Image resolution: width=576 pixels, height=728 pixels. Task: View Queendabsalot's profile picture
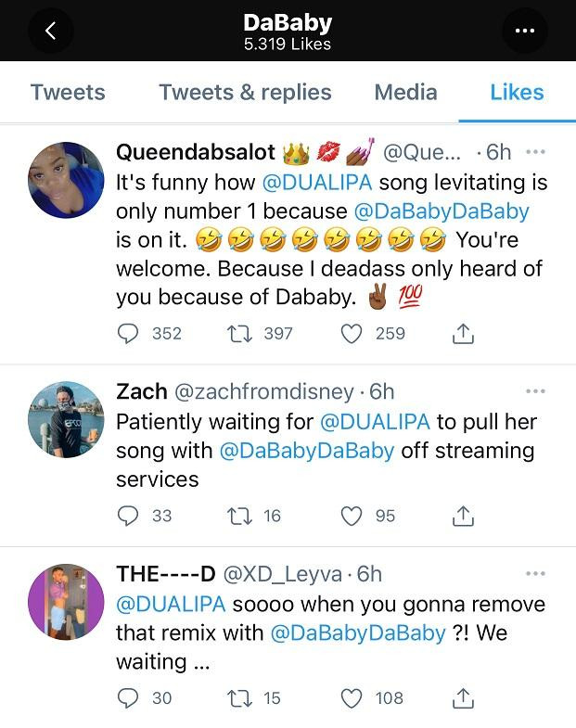pos(66,180)
